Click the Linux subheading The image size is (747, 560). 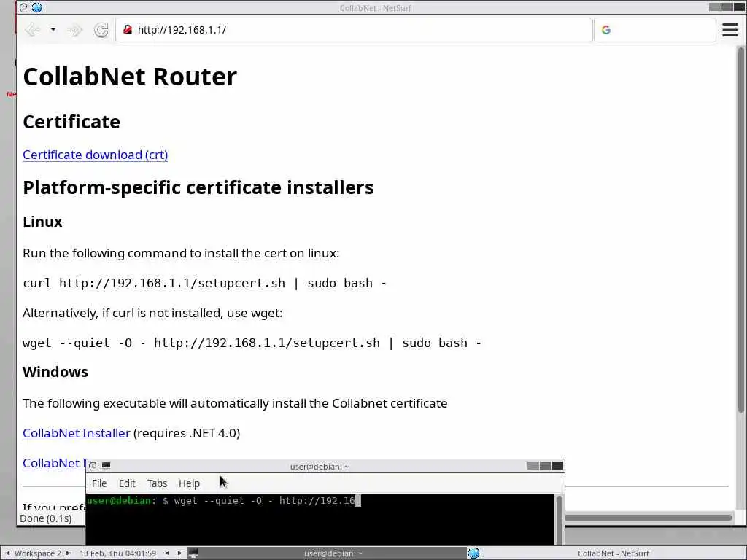[42, 222]
